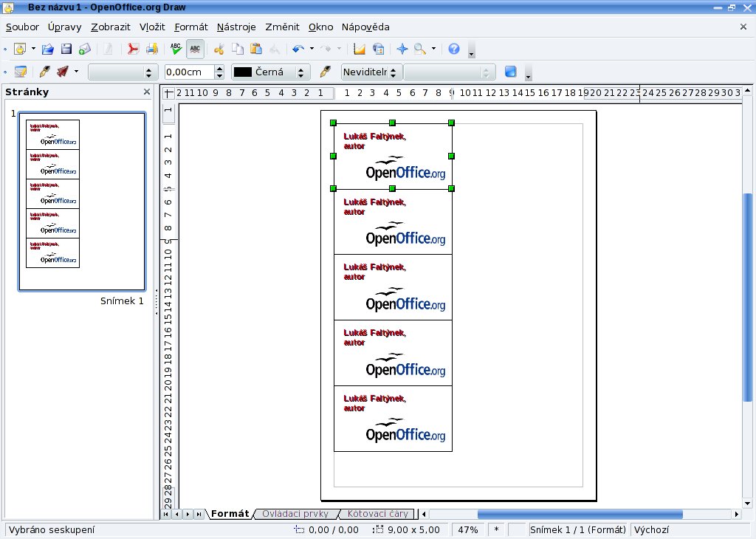Click the vertical scrollbar down arrow

point(747,504)
